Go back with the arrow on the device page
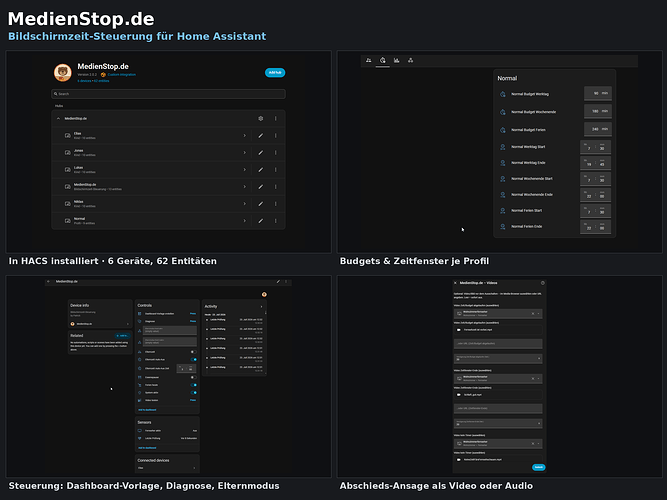Viewport: 667px width, 500px height. tap(48, 281)
